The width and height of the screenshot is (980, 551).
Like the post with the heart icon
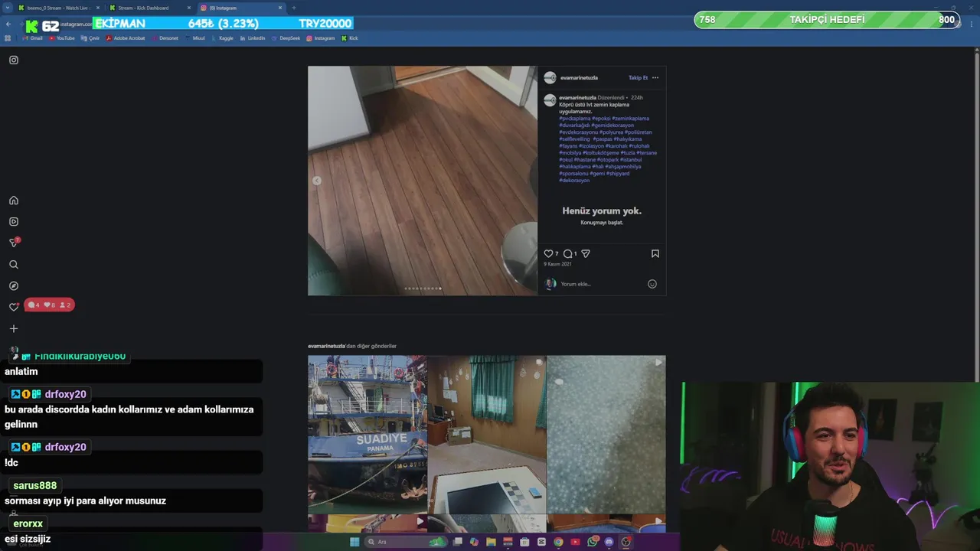(x=548, y=253)
